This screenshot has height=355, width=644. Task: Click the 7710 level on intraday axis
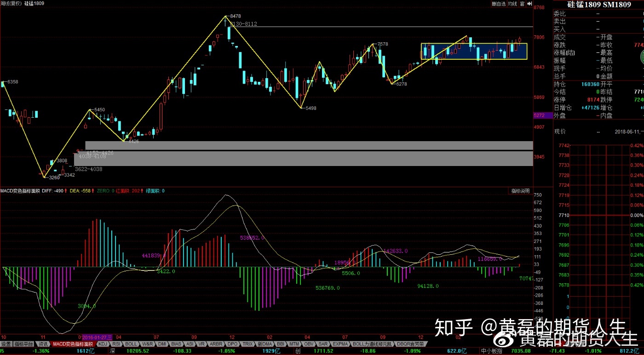click(564, 215)
